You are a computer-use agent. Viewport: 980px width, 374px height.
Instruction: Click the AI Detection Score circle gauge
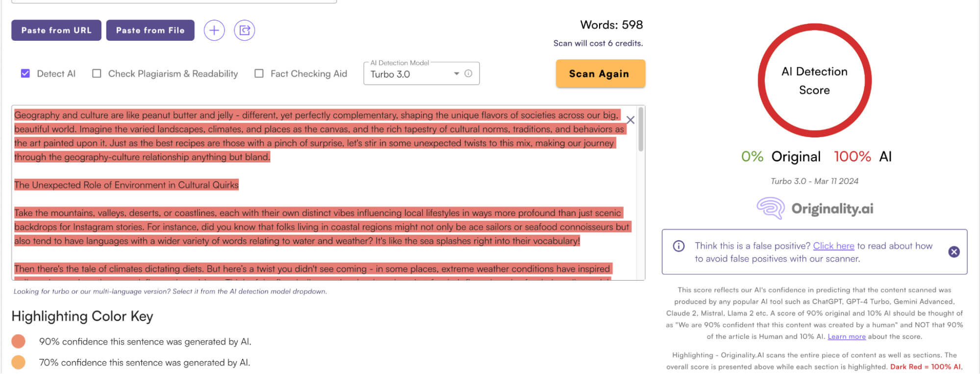(x=814, y=80)
